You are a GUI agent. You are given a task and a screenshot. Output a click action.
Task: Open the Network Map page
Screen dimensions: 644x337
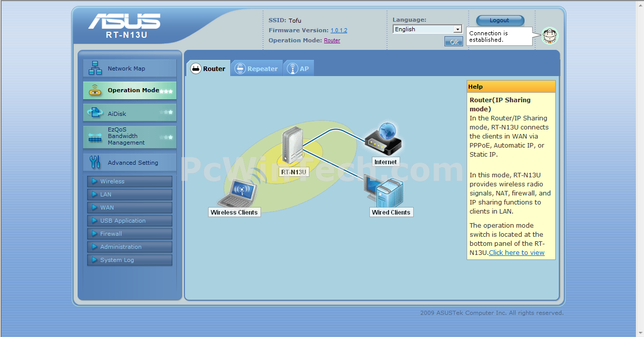[130, 69]
